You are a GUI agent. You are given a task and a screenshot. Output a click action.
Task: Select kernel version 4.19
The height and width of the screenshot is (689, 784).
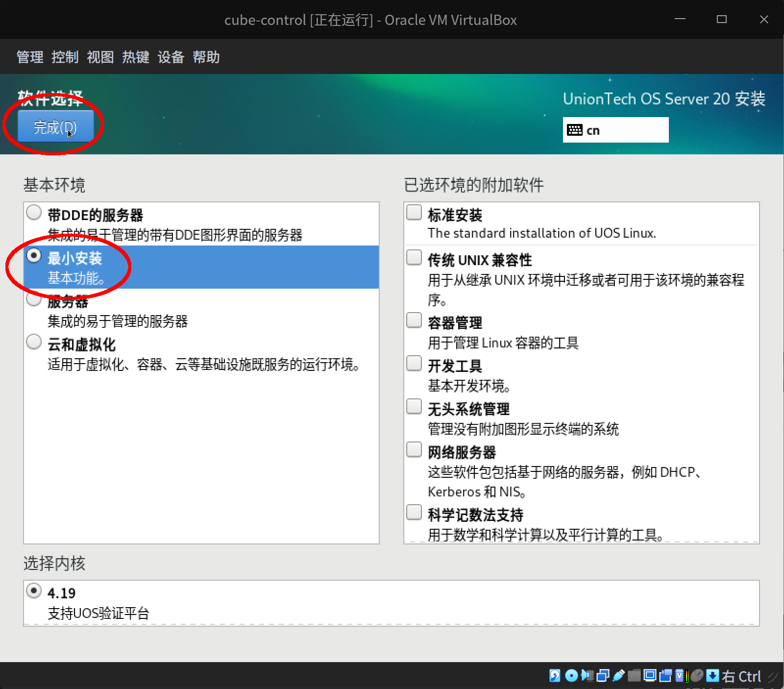point(33,591)
